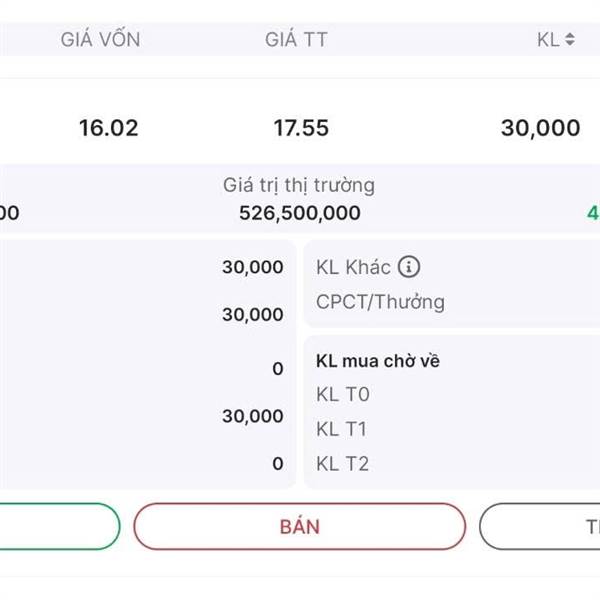Sort by the KL column arrows icon
The image size is (600, 600).
tap(570, 39)
